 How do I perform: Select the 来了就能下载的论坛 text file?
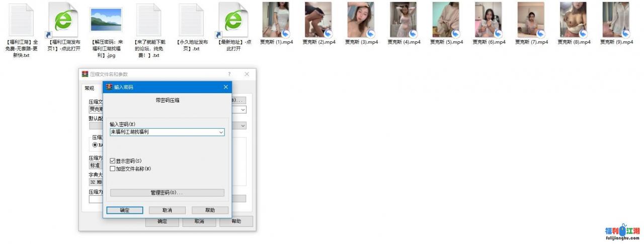(149, 20)
